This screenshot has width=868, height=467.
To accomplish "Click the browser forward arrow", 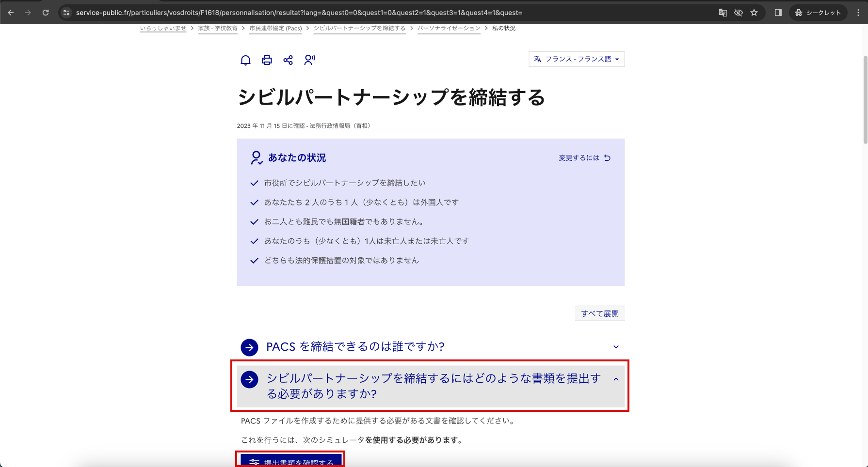I will point(28,13).
